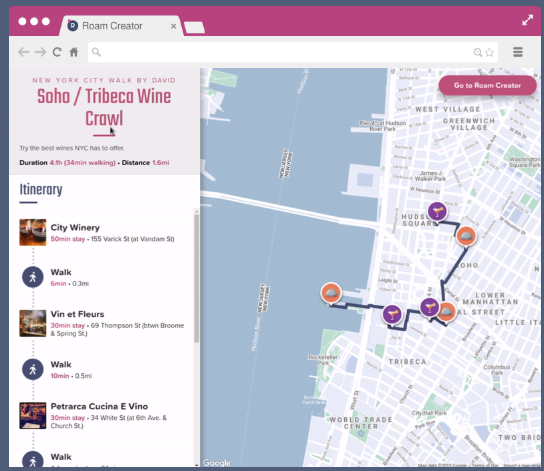Click World Trade Center map label
The image size is (544, 471).
click(361, 423)
